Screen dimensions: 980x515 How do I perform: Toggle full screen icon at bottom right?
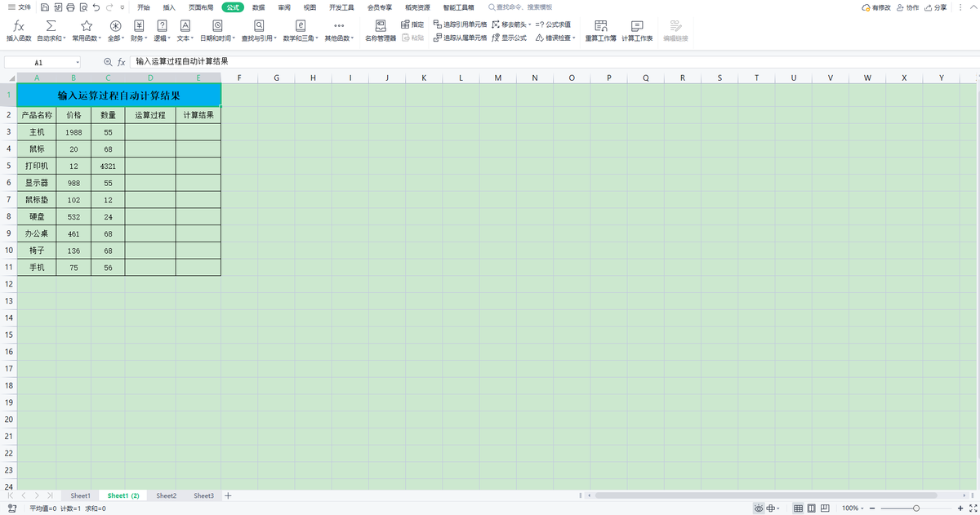[x=973, y=508]
